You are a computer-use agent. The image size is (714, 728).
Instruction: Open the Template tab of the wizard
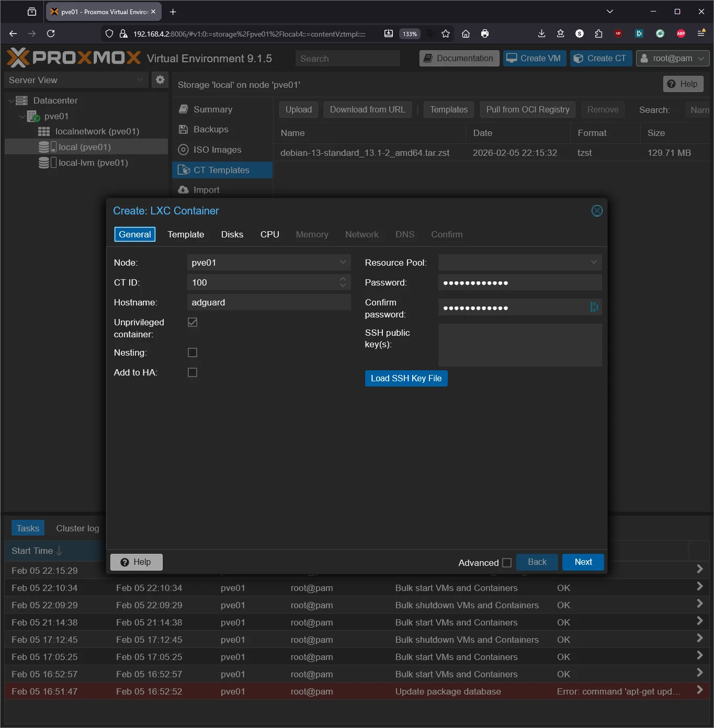pos(186,234)
